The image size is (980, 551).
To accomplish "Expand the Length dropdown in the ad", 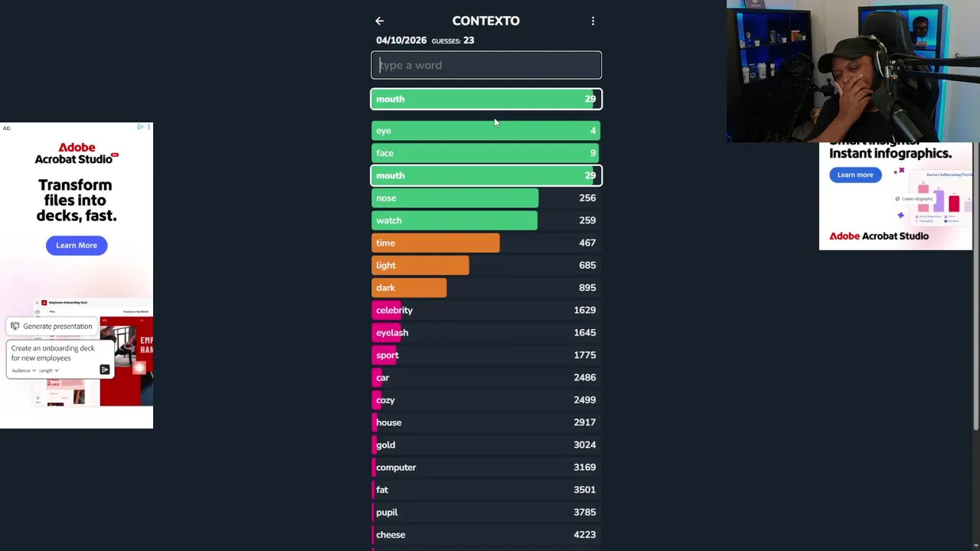I will coord(48,370).
